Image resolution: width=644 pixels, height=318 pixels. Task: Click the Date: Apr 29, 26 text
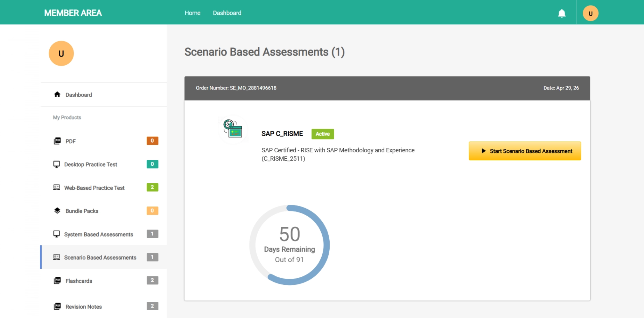click(561, 88)
